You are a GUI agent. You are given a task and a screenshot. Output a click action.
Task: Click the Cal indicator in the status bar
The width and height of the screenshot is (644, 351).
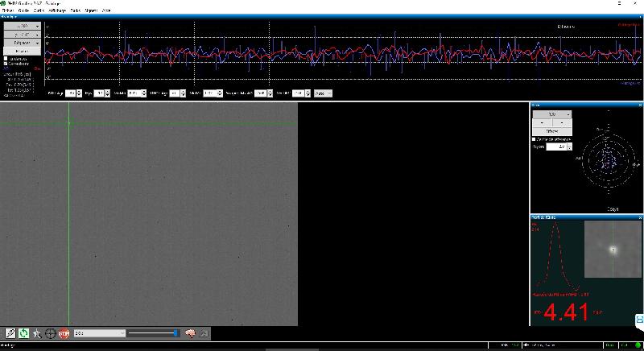tap(625, 345)
